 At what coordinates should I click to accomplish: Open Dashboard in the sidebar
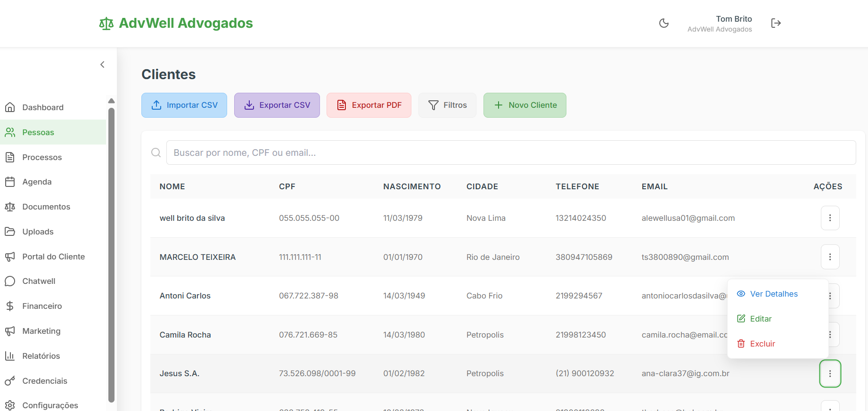tap(53, 107)
